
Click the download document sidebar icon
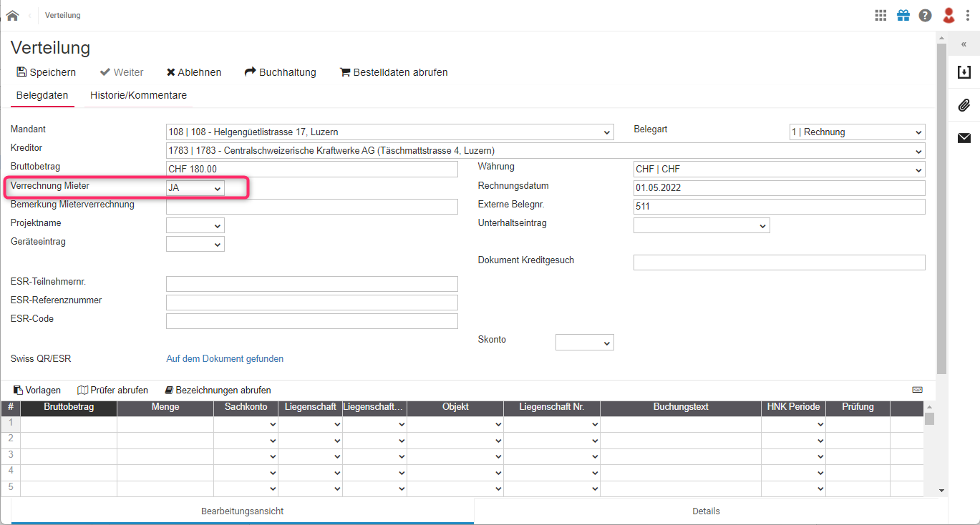[x=964, y=72]
